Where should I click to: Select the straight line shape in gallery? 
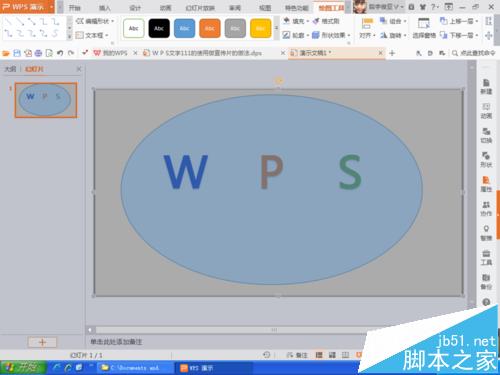tap(8, 22)
